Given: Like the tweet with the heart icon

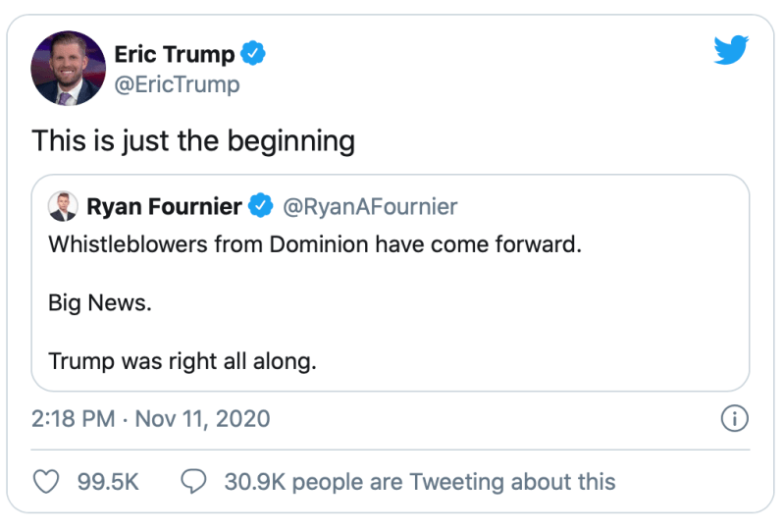Looking at the screenshot, I should 46,482.
